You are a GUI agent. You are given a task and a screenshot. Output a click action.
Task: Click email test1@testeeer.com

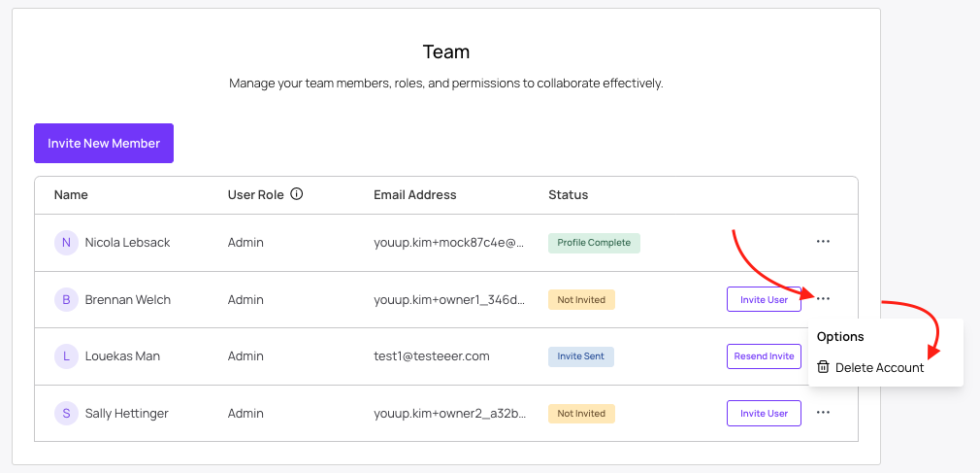[431, 356]
